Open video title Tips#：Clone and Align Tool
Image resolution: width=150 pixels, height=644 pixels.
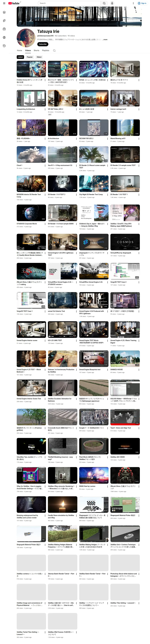click(121, 428)
